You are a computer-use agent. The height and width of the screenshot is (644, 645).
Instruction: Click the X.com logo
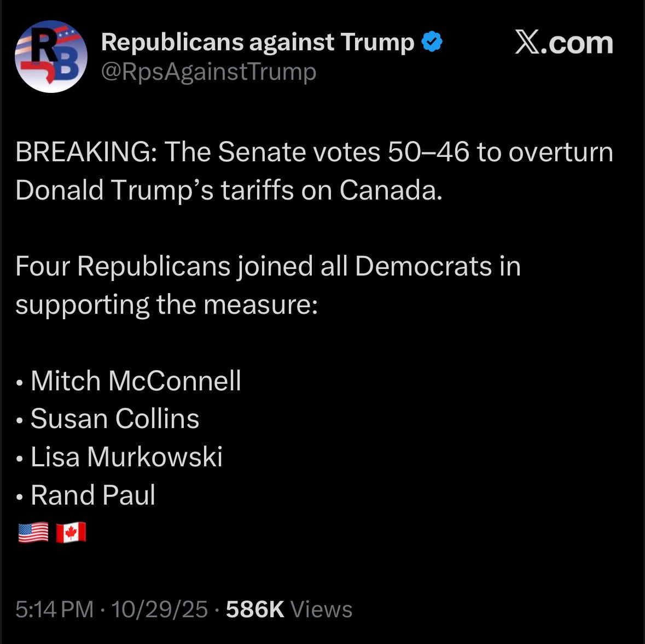pos(563,43)
